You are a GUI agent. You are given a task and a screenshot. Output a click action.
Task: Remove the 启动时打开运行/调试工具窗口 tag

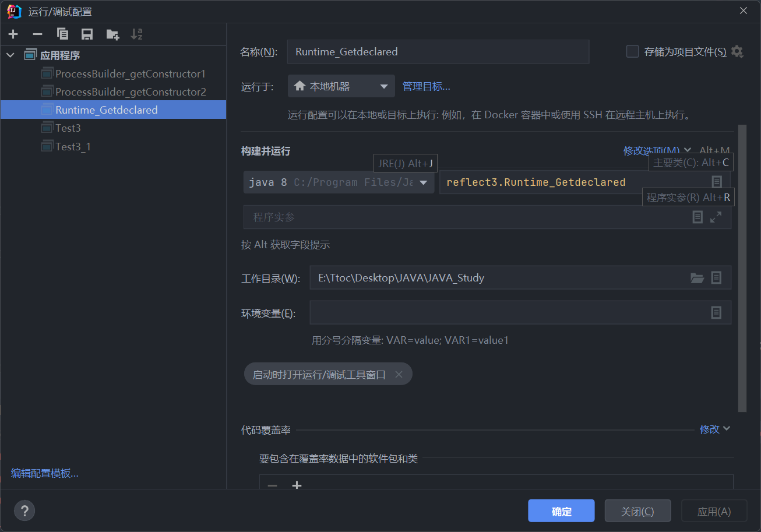point(399,375)
